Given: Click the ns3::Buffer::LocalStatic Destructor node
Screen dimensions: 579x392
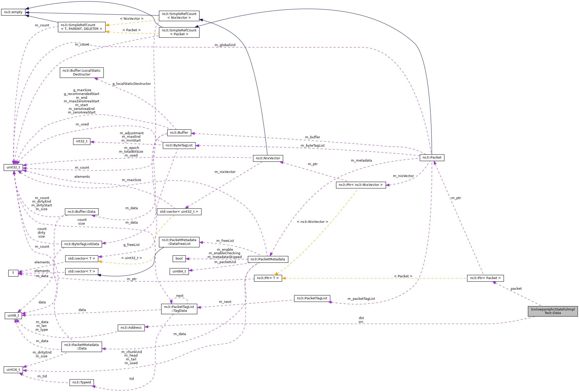Looking at the screenshot, I should (82, 72).
